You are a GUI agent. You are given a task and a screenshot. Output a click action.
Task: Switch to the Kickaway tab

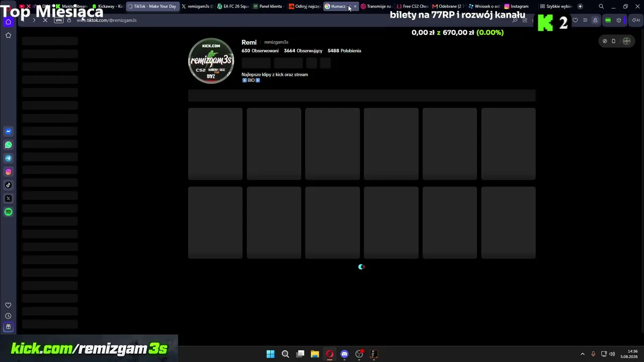[107, 7]
